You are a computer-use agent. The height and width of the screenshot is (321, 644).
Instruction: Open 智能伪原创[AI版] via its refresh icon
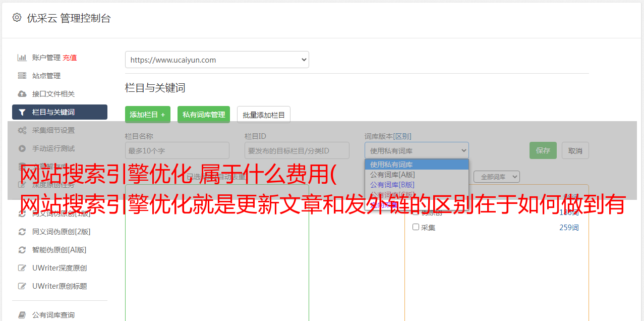[22, 250]
